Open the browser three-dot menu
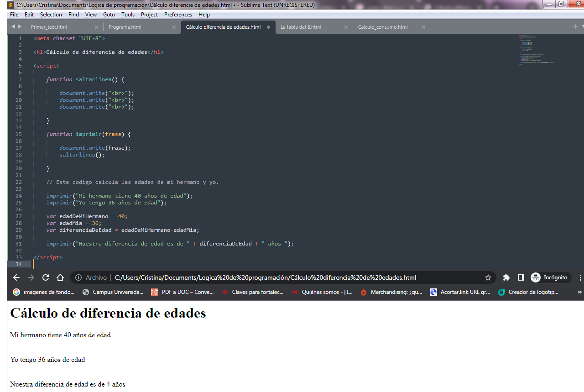 [x=580, y=277]
